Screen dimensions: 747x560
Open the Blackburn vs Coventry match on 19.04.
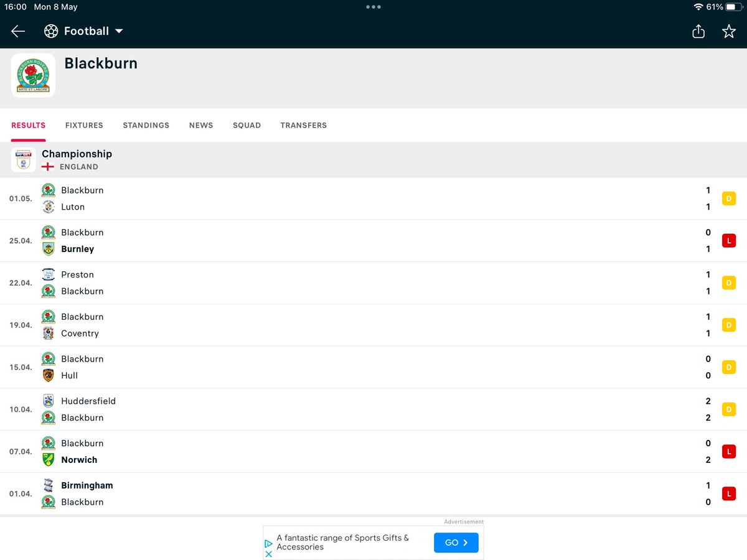374,325
